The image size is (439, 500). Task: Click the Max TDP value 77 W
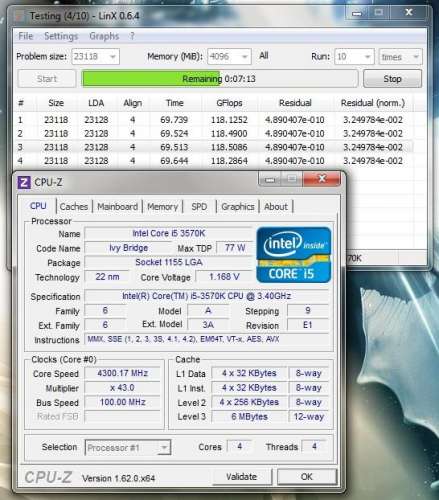(235, 248)
